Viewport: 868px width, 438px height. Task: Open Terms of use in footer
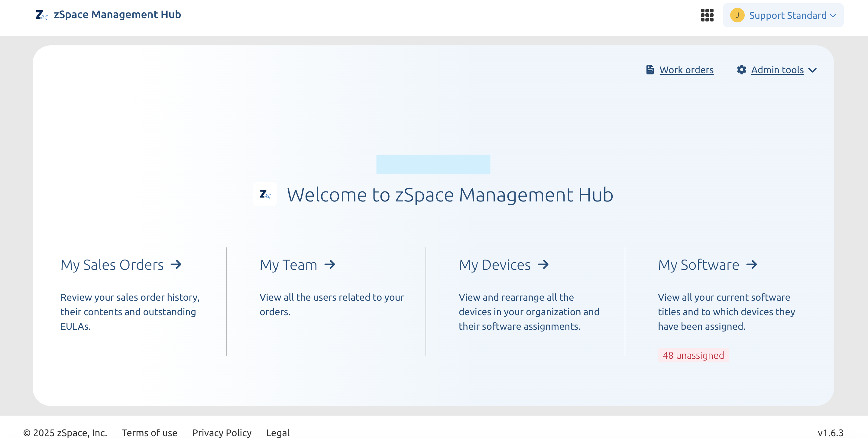point(149,433)
